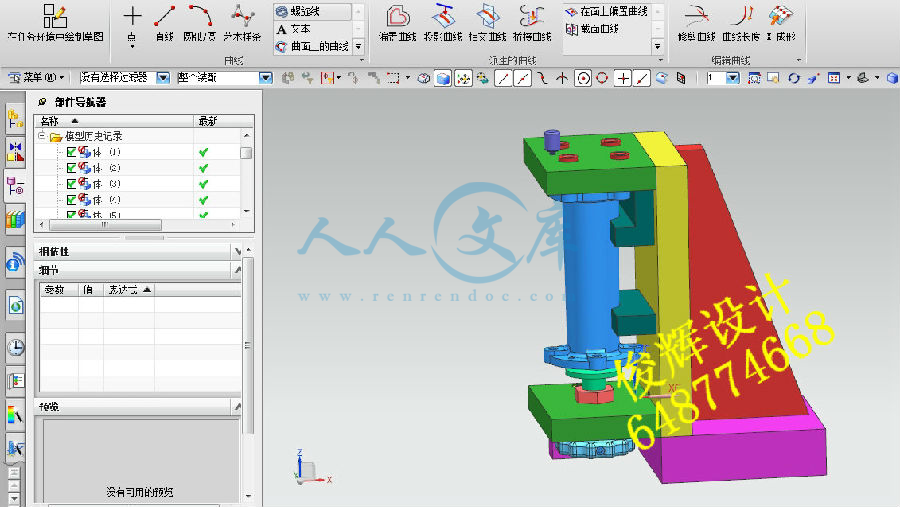
Task: Choose Offset Curve in Face command
Action: pyautogui.click(x=607, y=11)
